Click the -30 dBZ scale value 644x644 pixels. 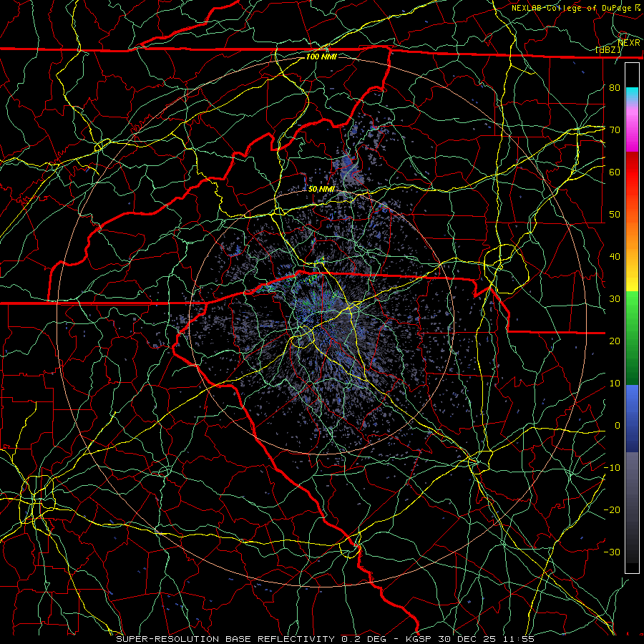[x=612, y=552]
